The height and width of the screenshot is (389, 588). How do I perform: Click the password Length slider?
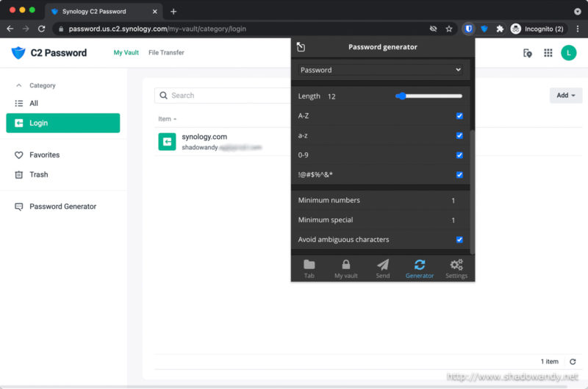(429, 96)
